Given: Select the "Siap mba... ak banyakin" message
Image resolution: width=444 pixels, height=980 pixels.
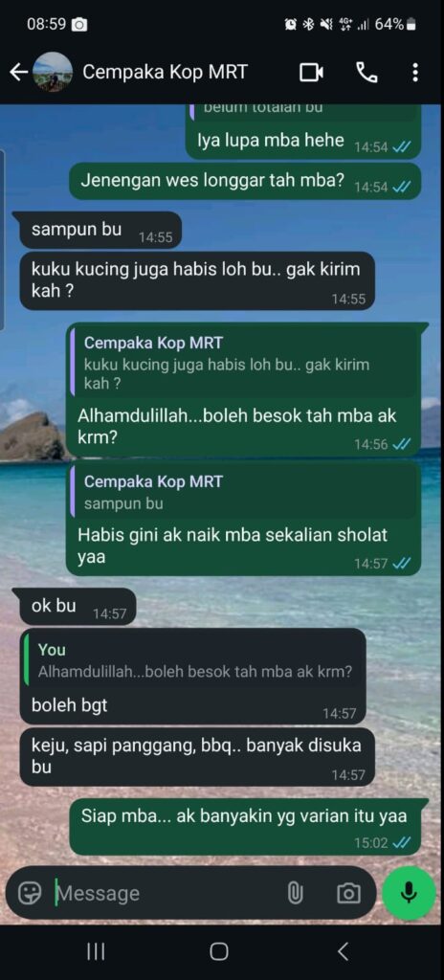Looking at the screenshot, I should point(245,826).
